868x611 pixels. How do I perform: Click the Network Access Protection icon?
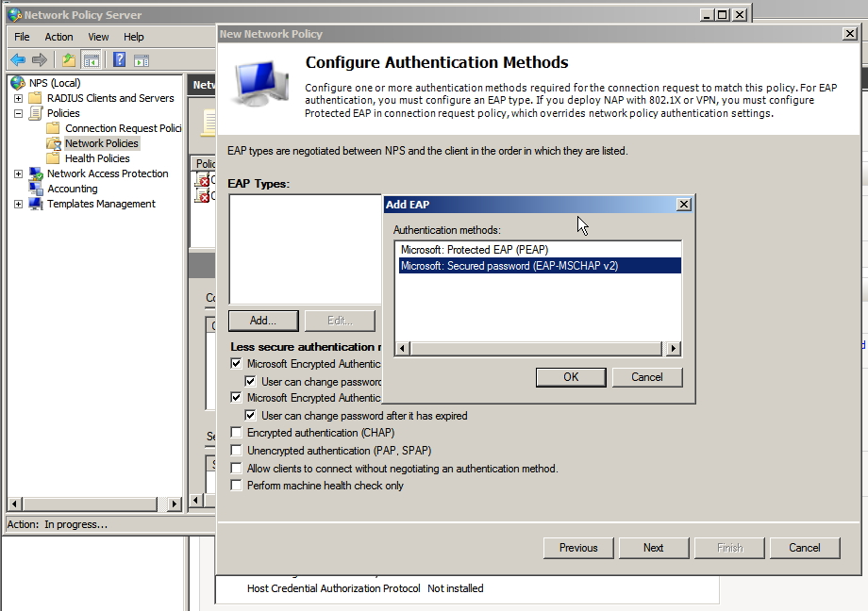pyautogui.click(x=36, y=173)
